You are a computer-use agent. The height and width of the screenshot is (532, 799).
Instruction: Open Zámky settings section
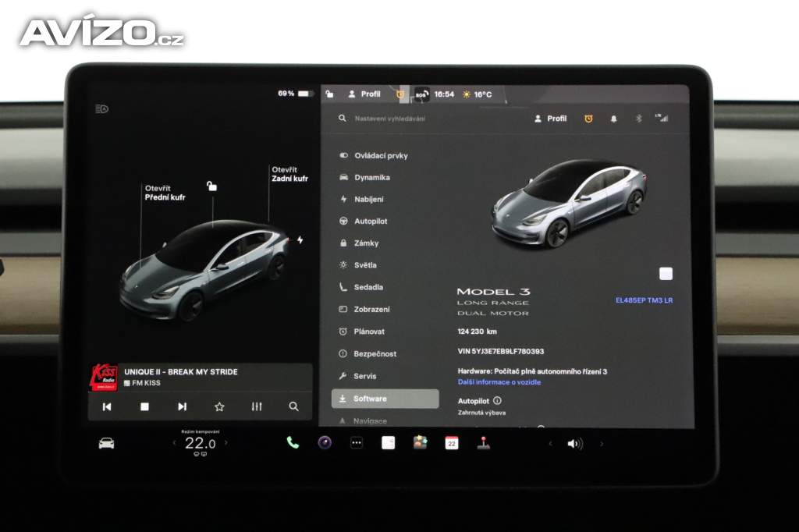pos(365,243)
